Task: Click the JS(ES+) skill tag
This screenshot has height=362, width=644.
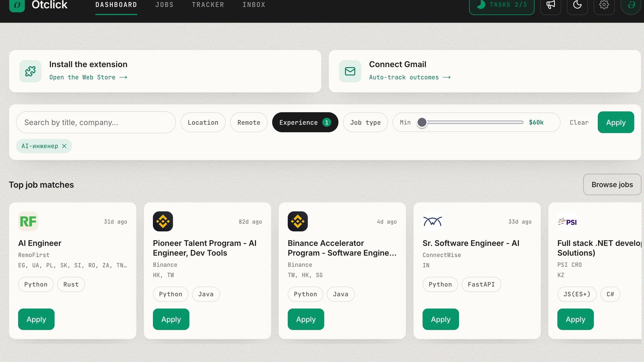Action: pyautogui.click(x=577, y=294)
